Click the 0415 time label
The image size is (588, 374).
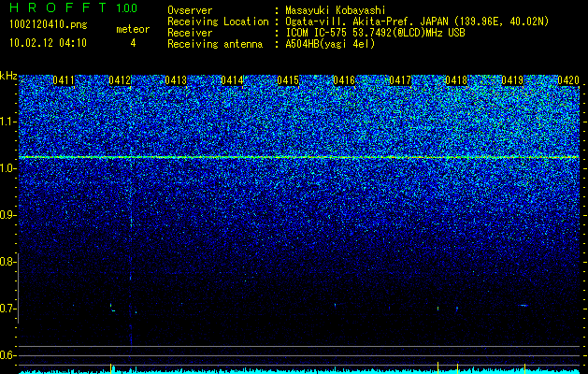tap(288, 80)
